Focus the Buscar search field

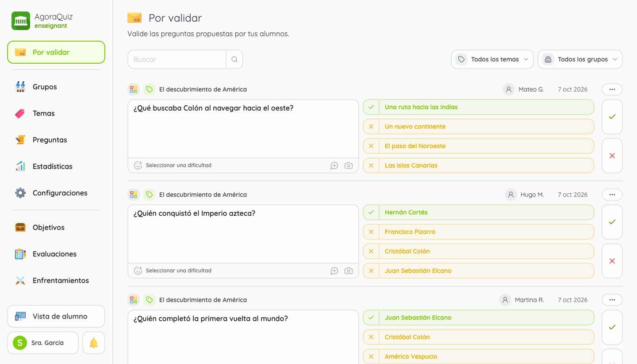click(177, 59)
